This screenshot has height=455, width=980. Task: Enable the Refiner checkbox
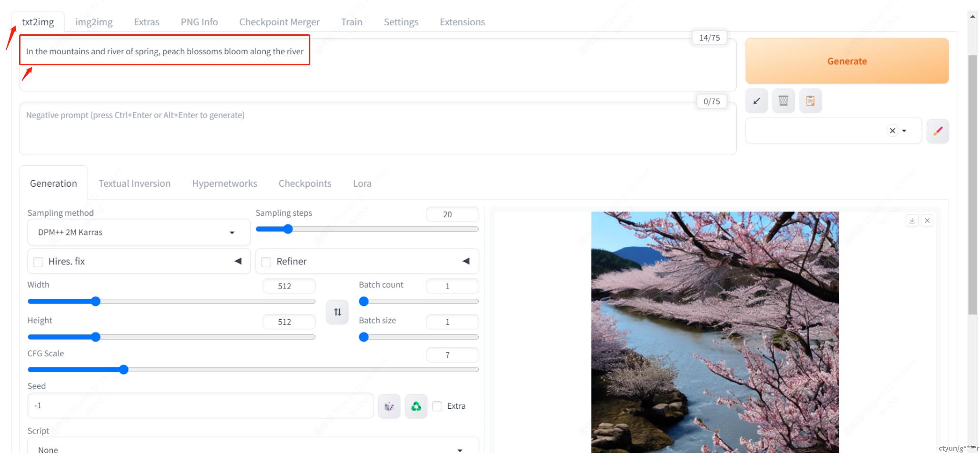pyautogui.click(x=266, y=262)
